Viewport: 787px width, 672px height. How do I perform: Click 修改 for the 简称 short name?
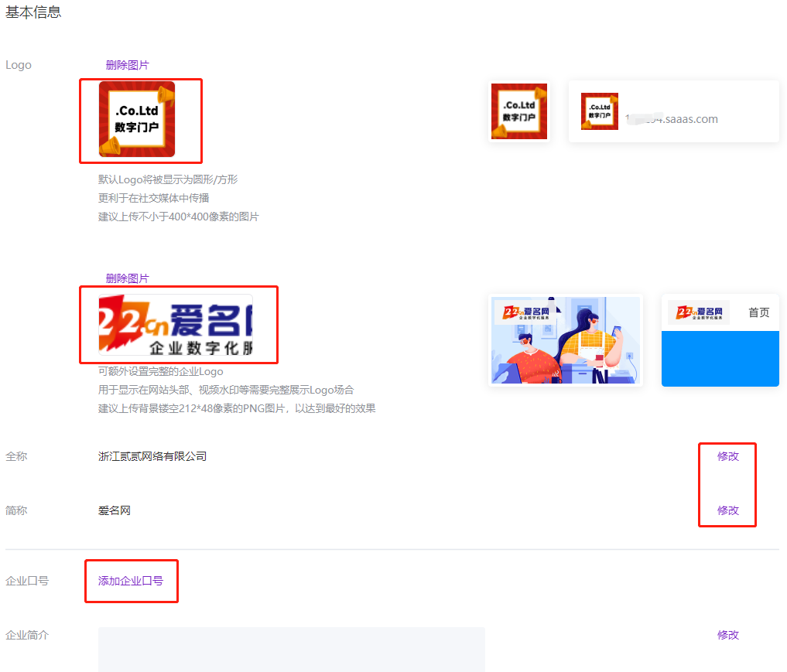(727, 510)
